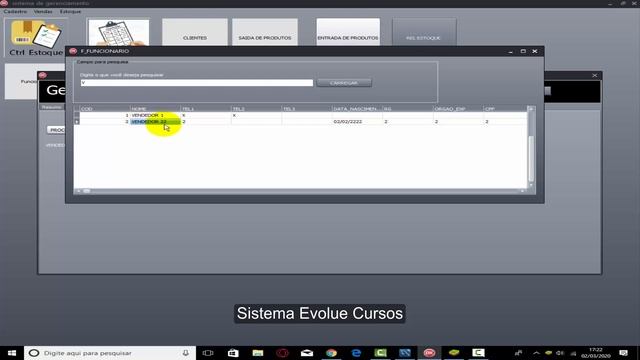Click the taskbar clock showing 17:22
This screenshot has height=360, width=640.
click(596, 353)
